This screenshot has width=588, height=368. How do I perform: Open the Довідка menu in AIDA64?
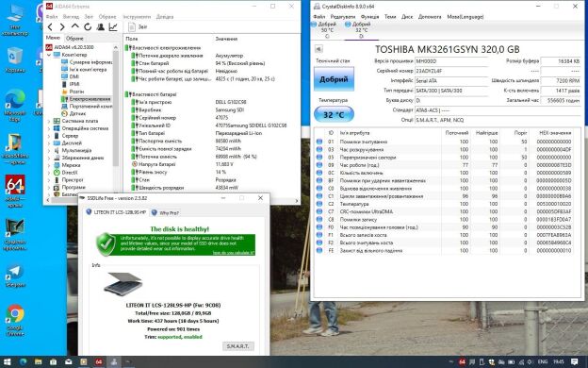165,17
